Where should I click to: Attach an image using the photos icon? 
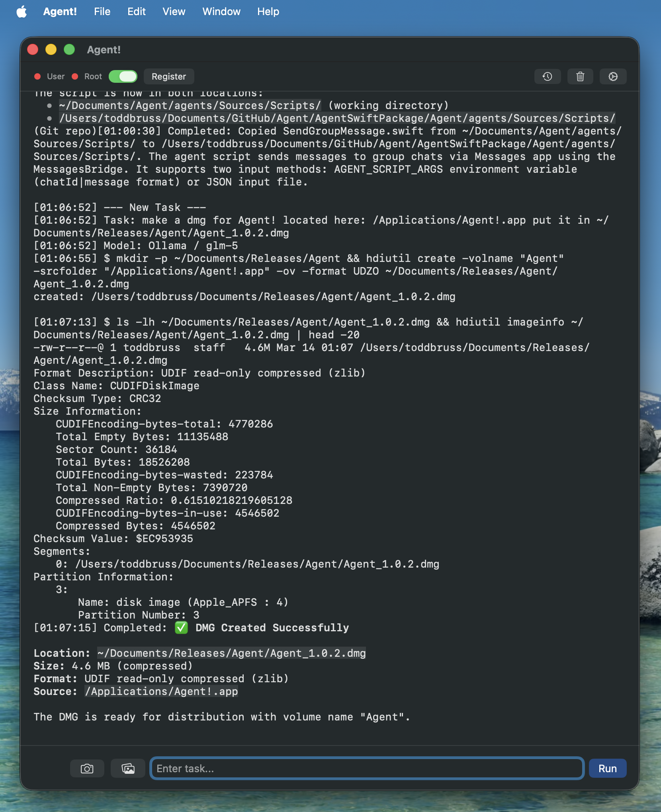[x=128, y=768]
